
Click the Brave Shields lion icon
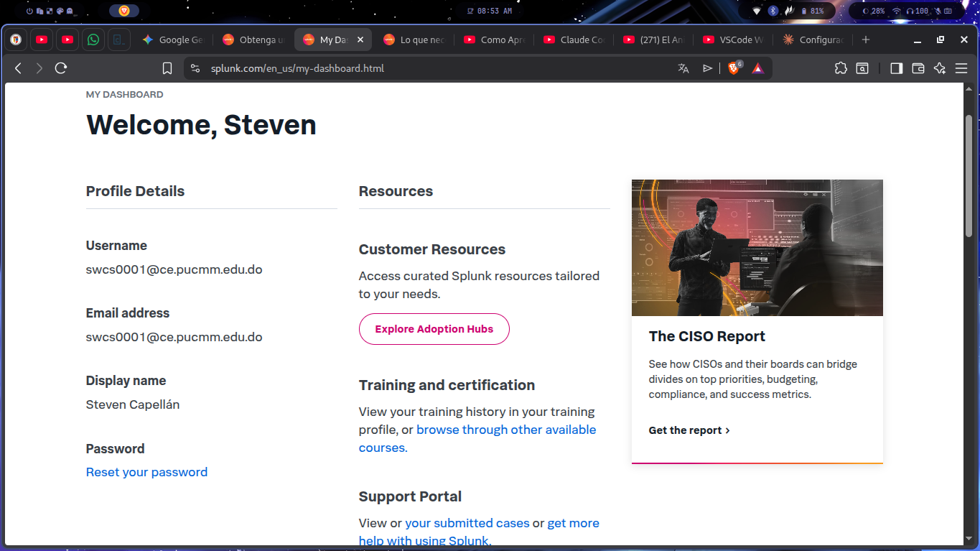(x=734, y=68)
